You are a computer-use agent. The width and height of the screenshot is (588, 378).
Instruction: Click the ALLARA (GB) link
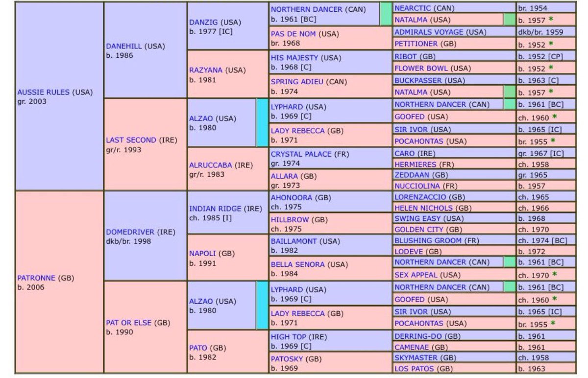click(293, 175)
